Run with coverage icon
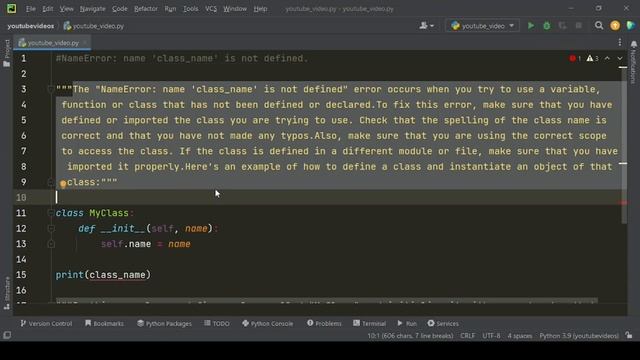640x360 pixels. [562, 26]
